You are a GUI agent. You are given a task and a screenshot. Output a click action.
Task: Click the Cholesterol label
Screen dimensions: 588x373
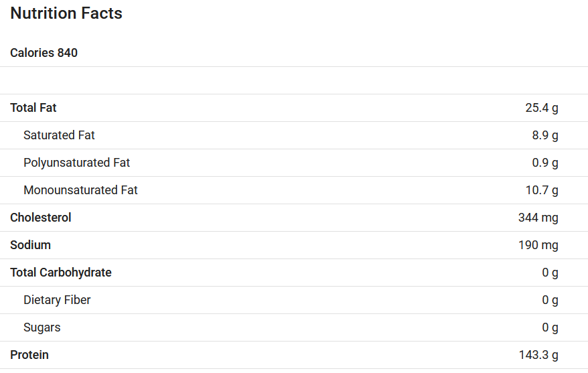tap(40, 218)
